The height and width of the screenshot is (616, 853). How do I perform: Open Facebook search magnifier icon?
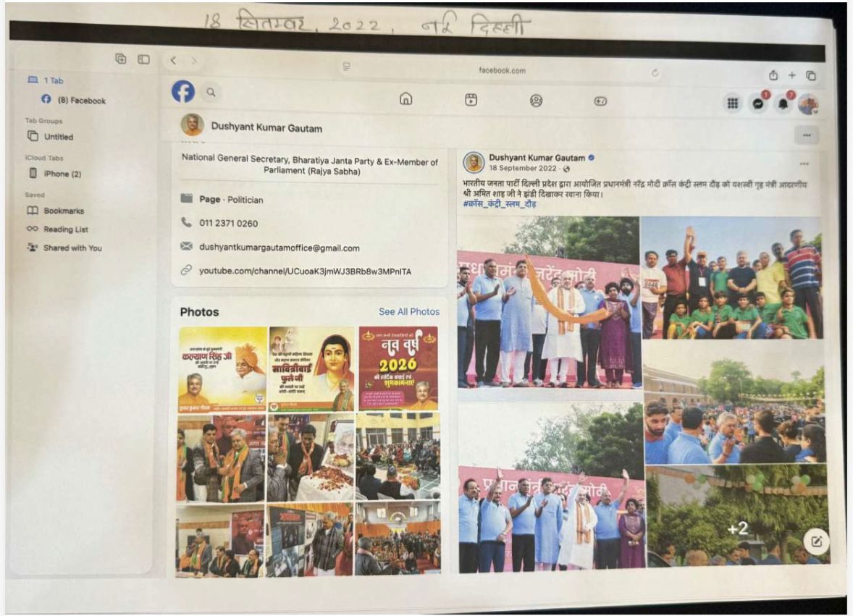[211, 93]
